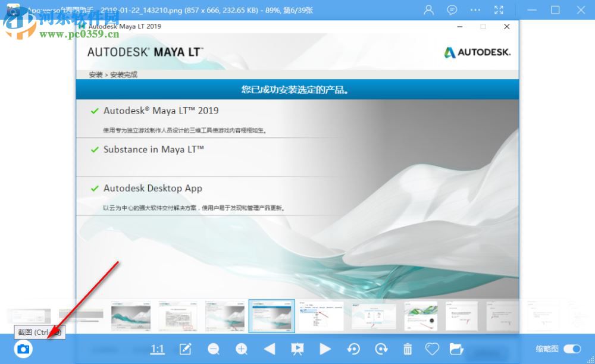Advance to the next image
This screenshot has width=595, height=364.
(x=325, y=349)
